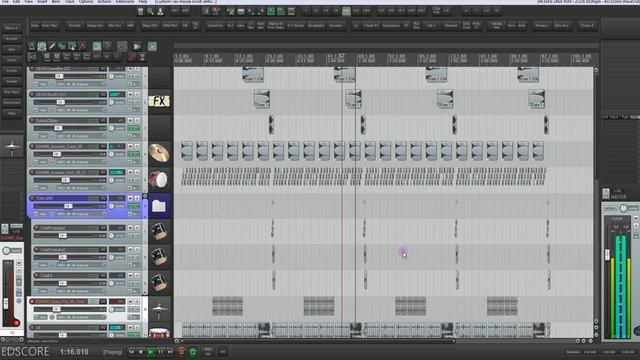This screenshot has height=360, width=640.
Task: Click the kick drum track image
Action: 159,179
